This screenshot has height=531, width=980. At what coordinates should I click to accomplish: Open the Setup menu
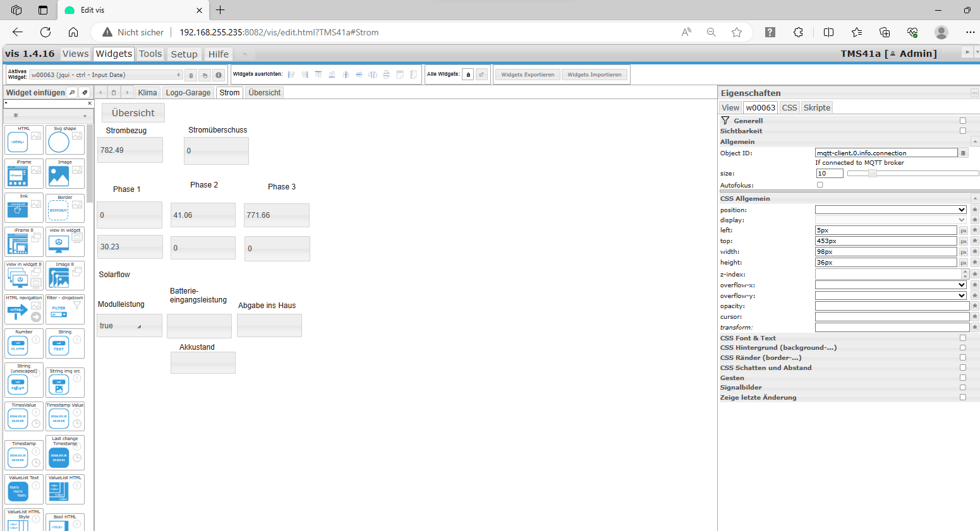pos(185,54)
